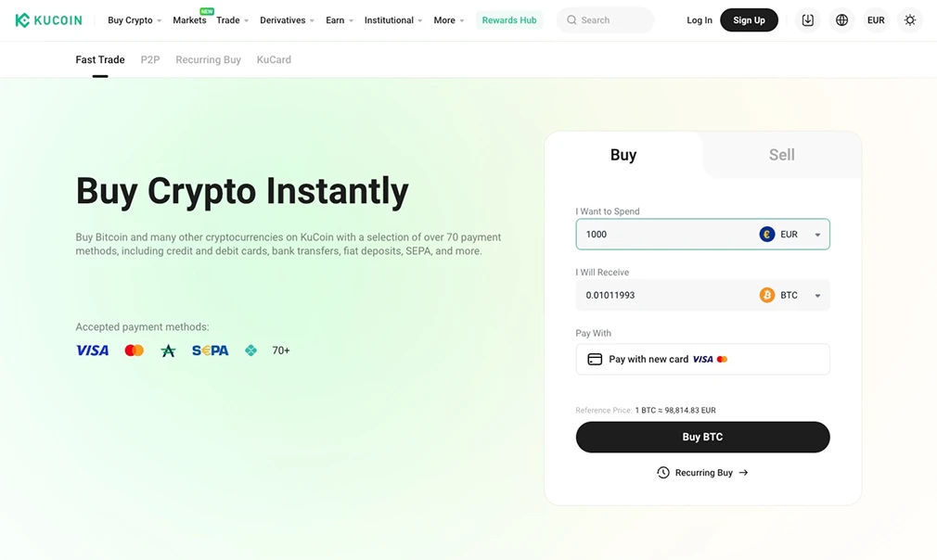This screenshot has width=937, height=560.
Task: Click the BTC coin icon in receive field
Action: tap(767, 295)
